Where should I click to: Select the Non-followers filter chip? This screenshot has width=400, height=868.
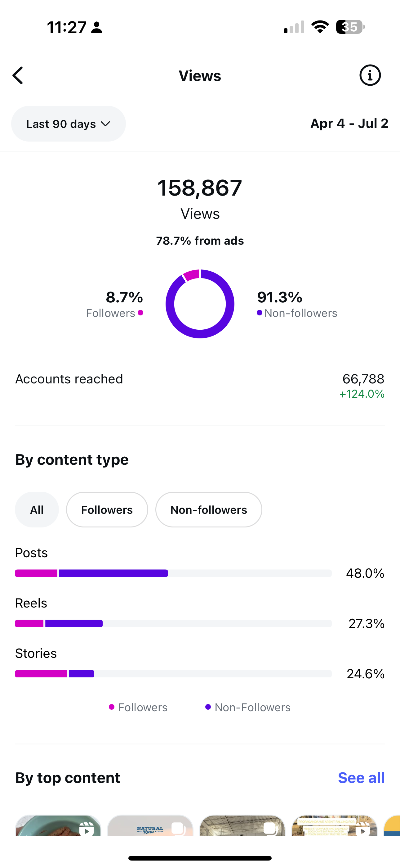click(x=209, y=509)
